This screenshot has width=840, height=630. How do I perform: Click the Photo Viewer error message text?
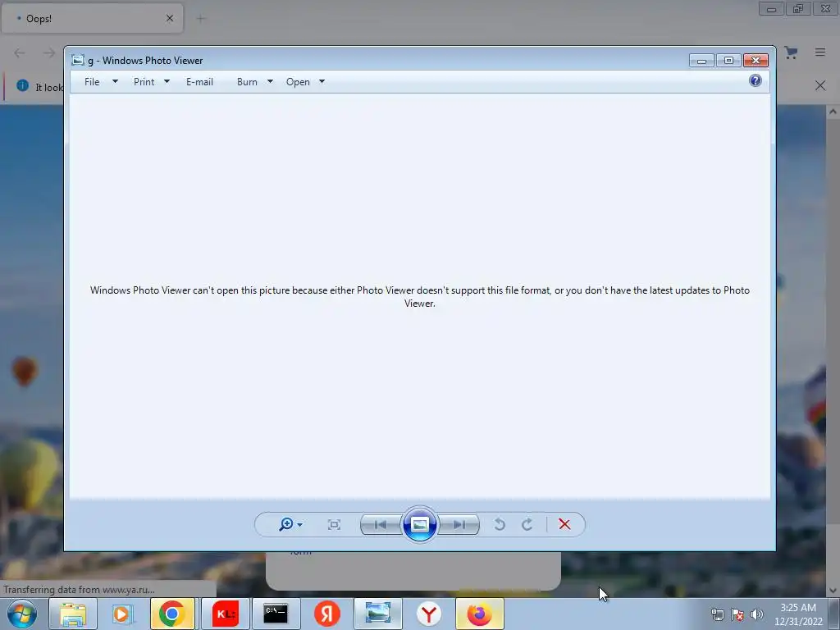(x=420, y=297)
